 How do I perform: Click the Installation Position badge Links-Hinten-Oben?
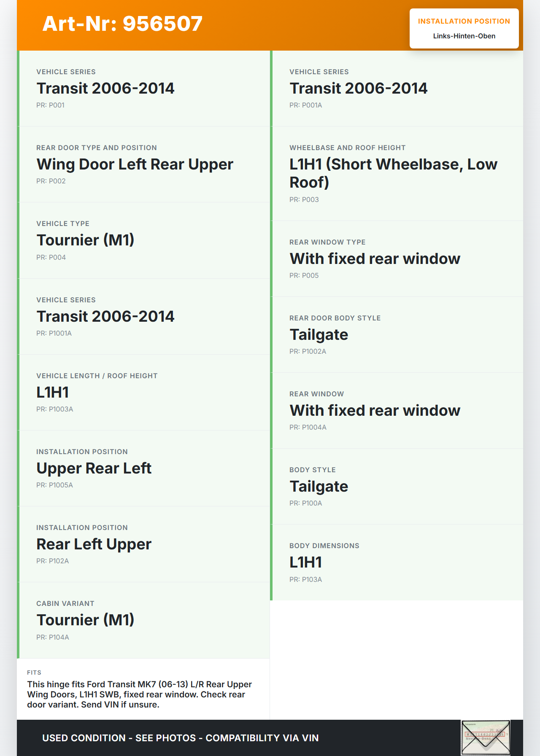click(x=464, y=29)
